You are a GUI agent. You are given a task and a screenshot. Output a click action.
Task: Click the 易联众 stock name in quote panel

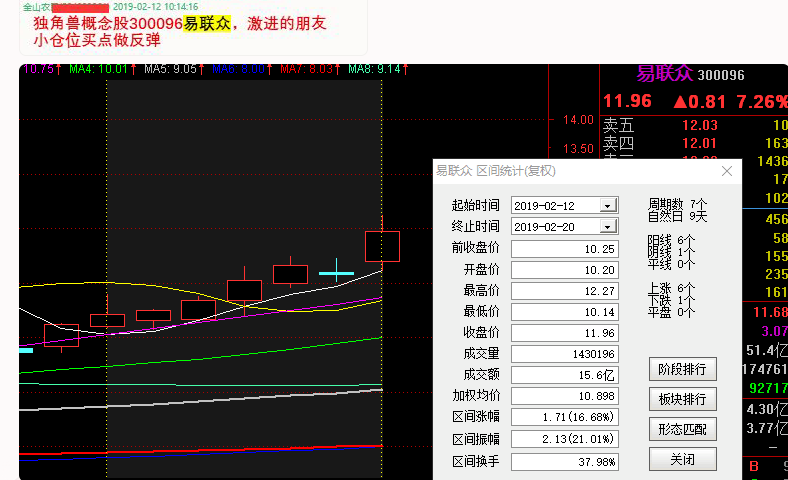(664, 74)
